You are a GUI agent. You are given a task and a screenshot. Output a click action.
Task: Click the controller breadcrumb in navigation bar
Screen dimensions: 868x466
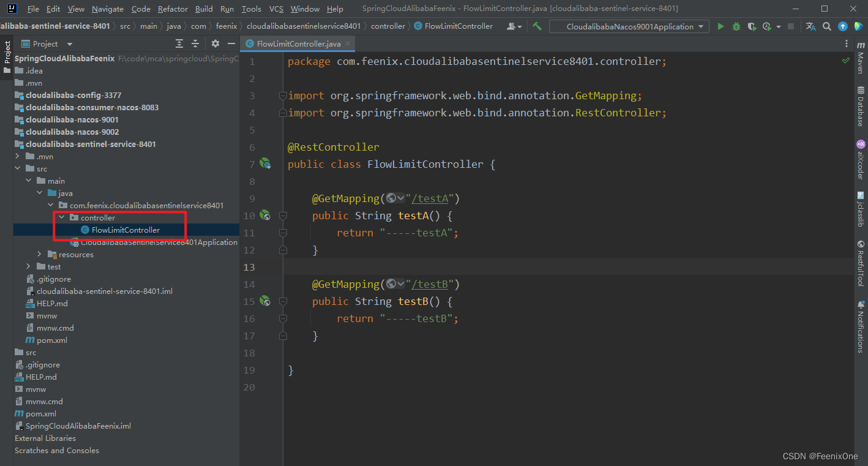point(388,26)
